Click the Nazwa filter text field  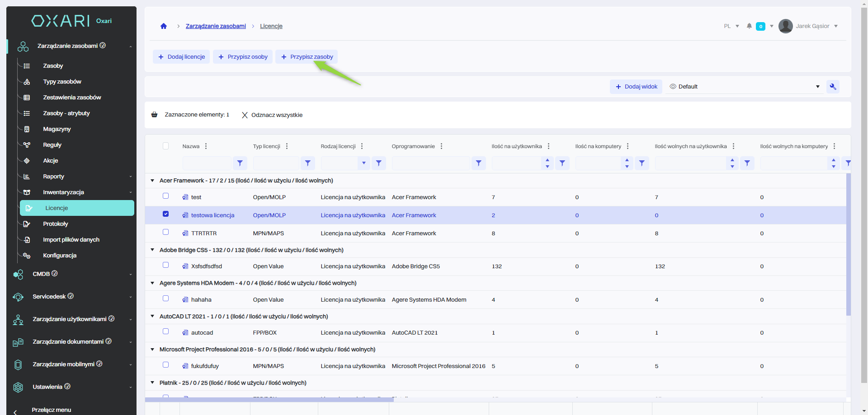point(207,163)
